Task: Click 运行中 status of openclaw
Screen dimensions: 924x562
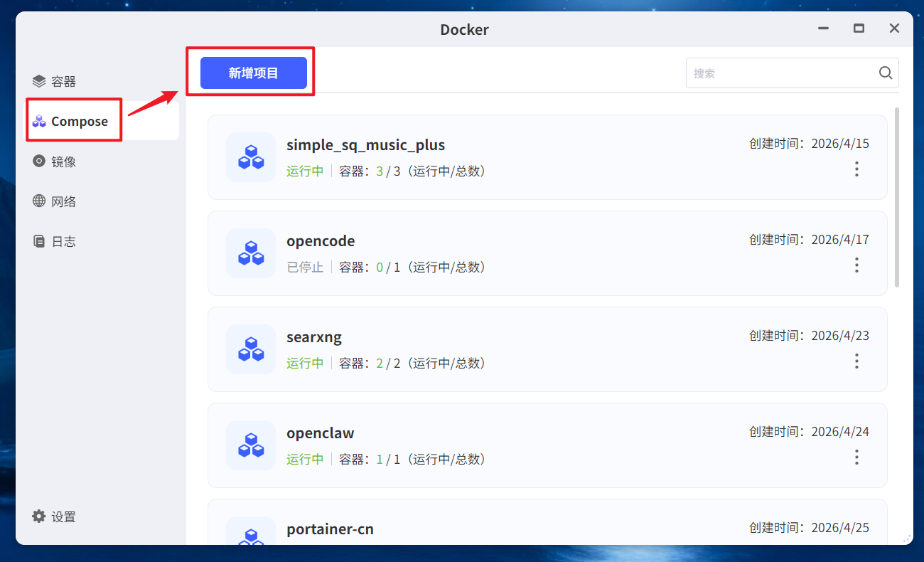Action: 305,459
